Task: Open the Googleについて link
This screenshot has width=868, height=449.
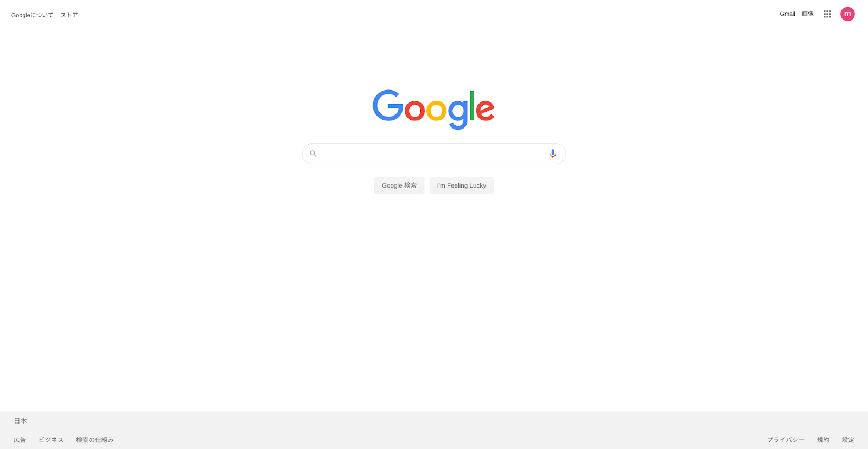Action: (x=32, y=15)
